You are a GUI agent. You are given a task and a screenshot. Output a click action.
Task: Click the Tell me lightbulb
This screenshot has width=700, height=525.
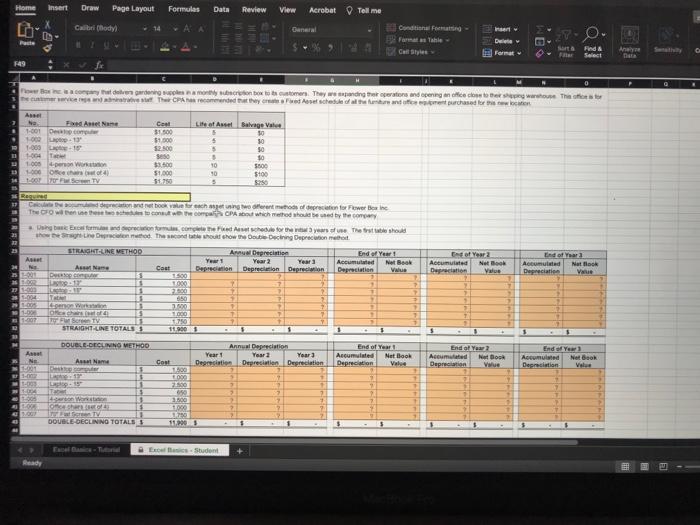click(x=349, y=10)
